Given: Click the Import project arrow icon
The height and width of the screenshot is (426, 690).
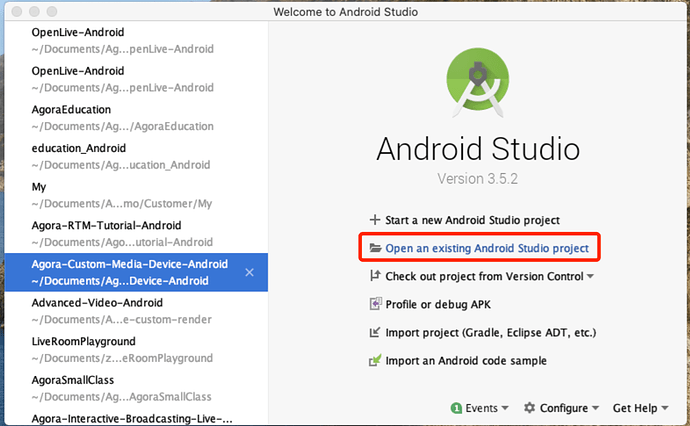Looking at the screenshot, I should 374,332.
